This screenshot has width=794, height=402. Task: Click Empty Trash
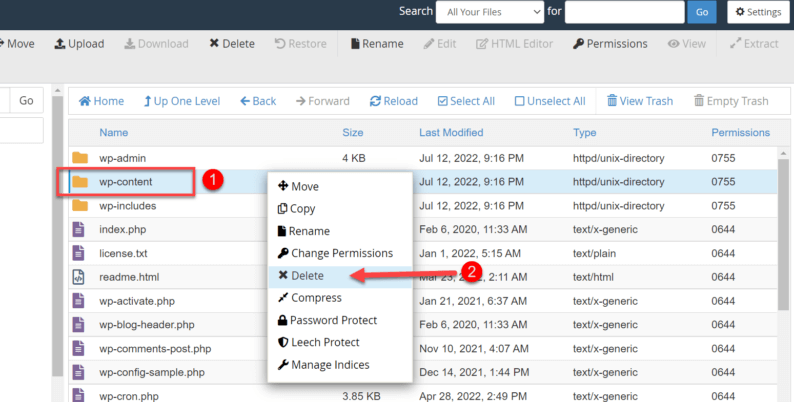point(731,101)
